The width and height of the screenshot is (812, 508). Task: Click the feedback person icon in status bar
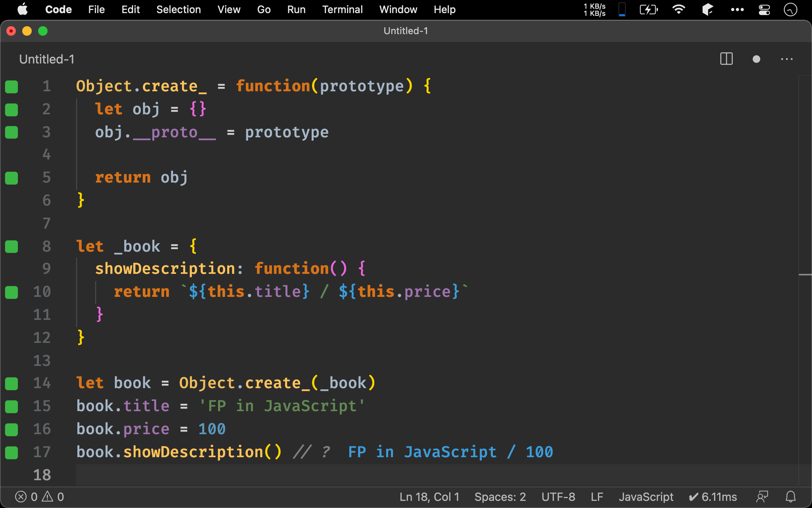tap(762, 496)
